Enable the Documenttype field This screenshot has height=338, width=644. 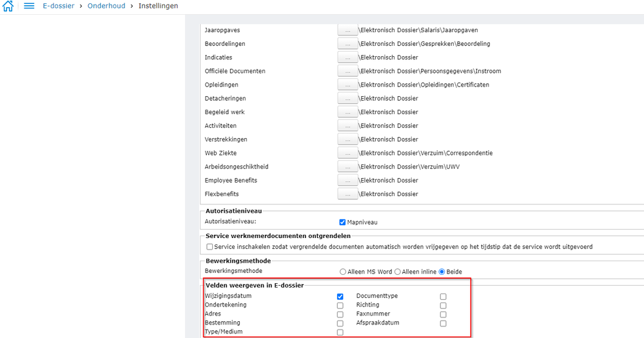pos(443,297)
